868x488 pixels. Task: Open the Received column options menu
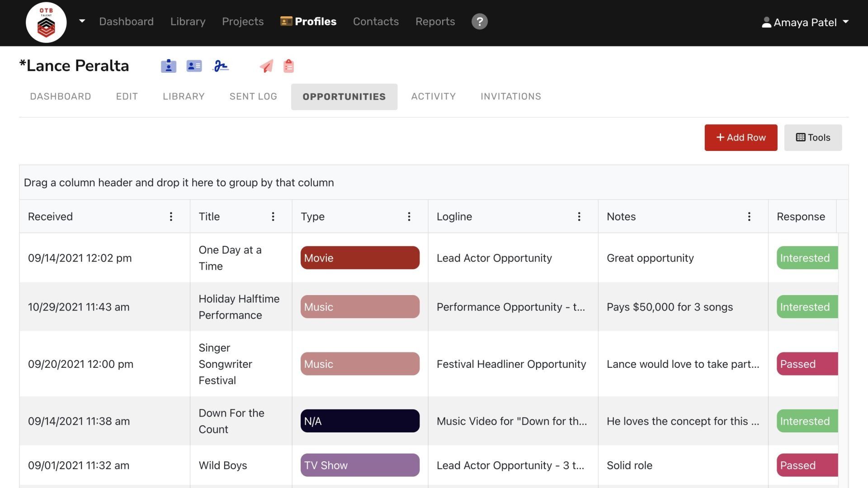(x=171, y=216)
